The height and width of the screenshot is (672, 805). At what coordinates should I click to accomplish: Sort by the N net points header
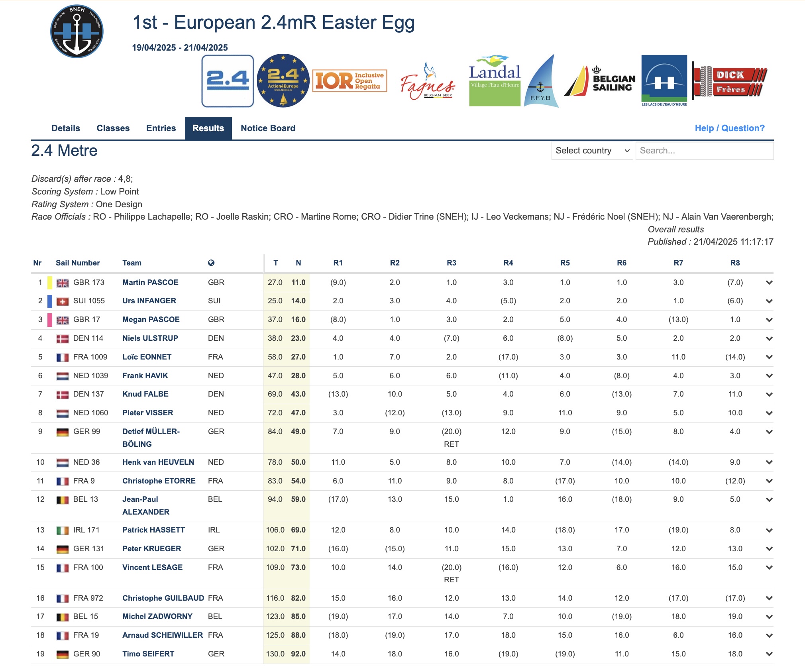[298, 263]
